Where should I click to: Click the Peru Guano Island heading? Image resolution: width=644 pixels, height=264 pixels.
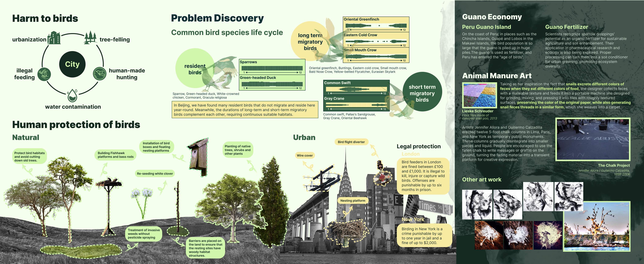click(486, 27)
